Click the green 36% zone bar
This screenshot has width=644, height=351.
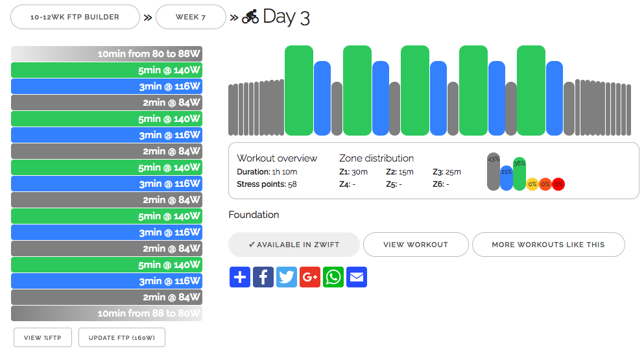tap(519, 174)
